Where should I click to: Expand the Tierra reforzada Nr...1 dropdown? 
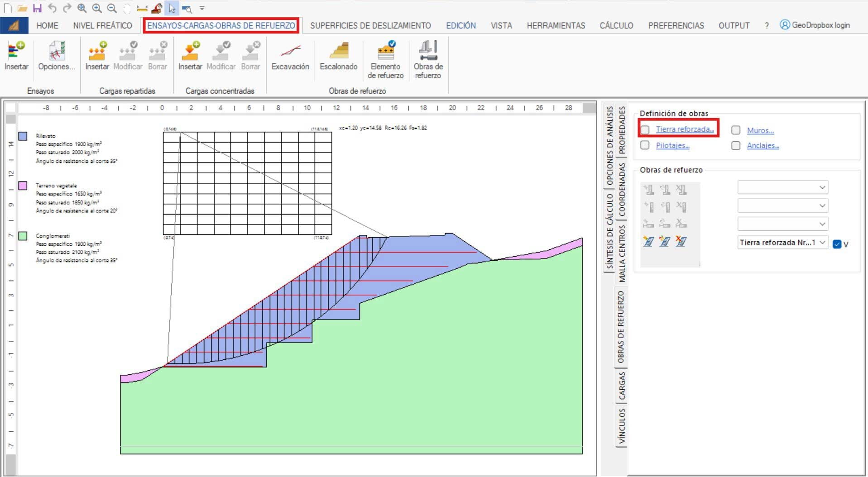tap(822, 243)
